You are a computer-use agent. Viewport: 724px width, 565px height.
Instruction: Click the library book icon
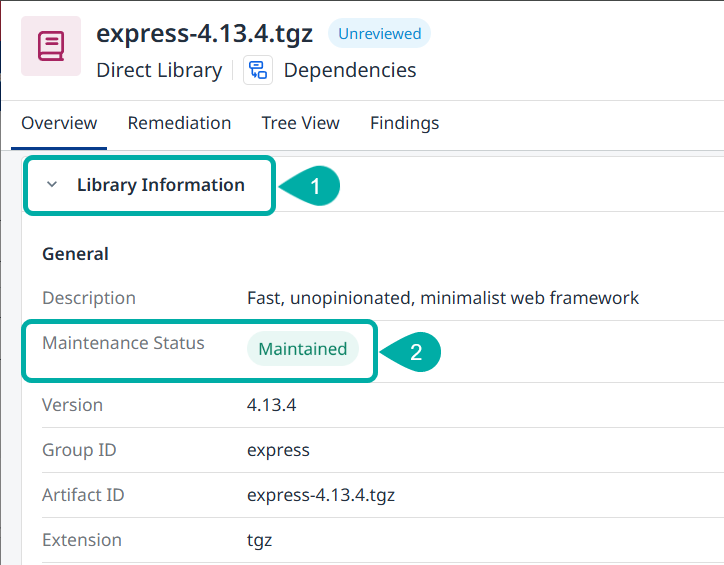(51, 46)
